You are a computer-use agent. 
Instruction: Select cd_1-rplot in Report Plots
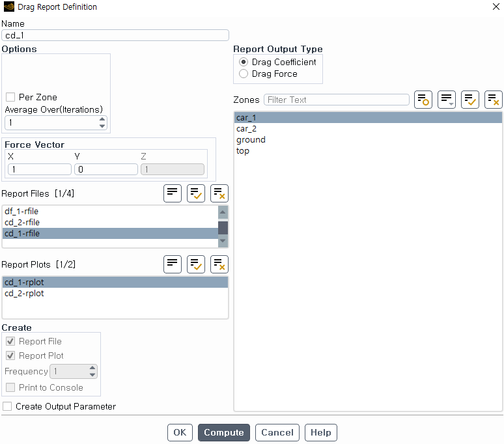[x=115, y=282]
